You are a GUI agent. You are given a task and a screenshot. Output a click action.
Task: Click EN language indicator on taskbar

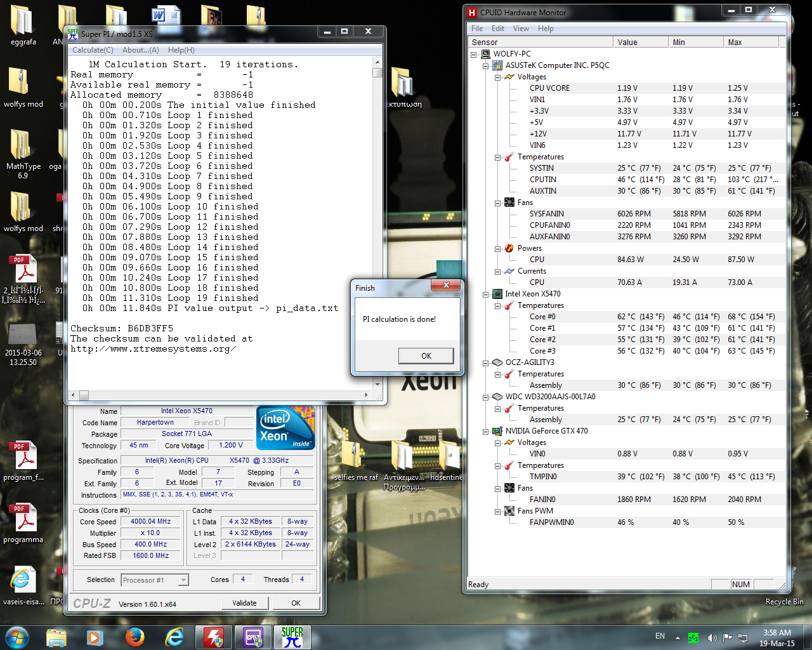click(x=660, y=636)
